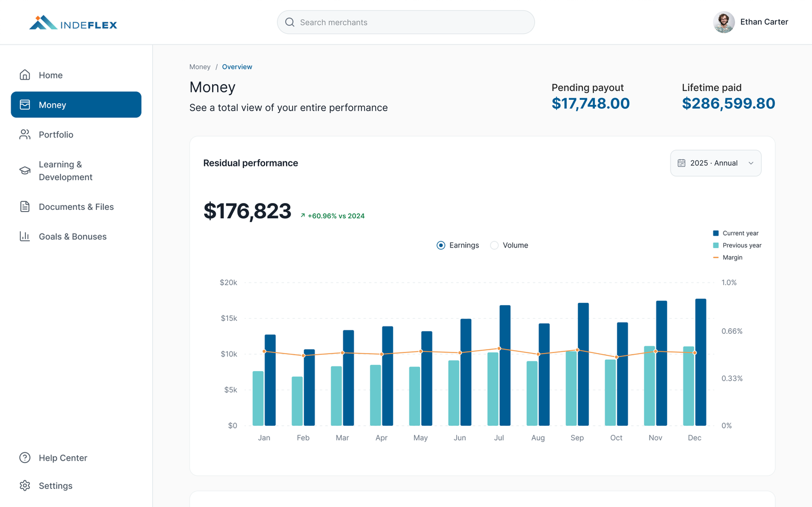The height and width of the screenshot is (507, 812).
Task: Click the calendar icon in period selector
Action: point(682,163)
